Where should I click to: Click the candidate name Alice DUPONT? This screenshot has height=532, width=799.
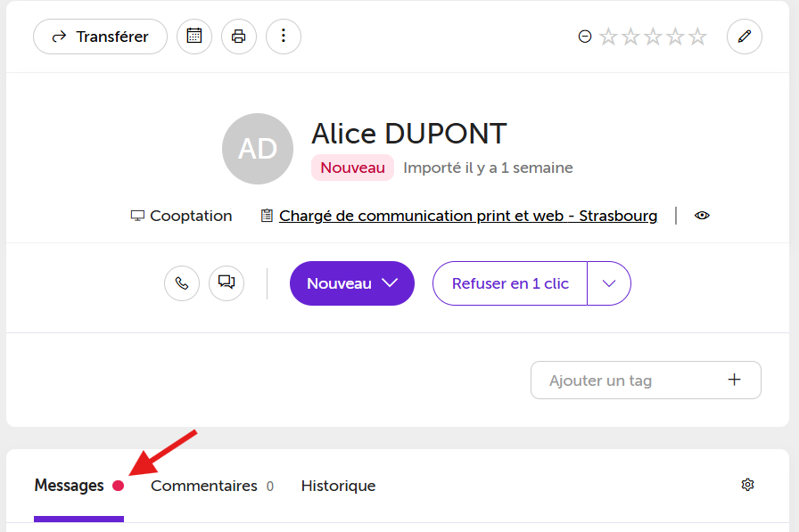coord(408,134)
